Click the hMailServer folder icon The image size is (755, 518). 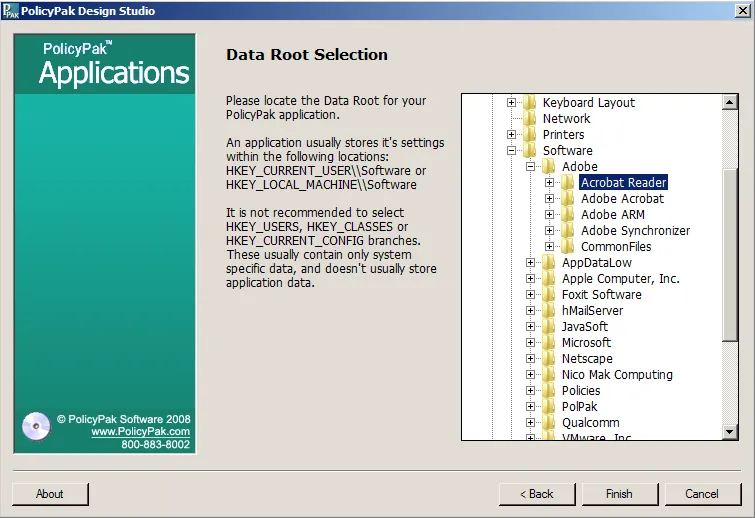[549, 311]
